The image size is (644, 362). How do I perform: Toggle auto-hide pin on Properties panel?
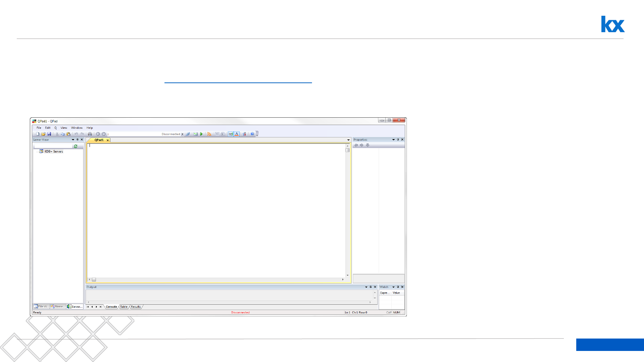click(x=398, y=140)
